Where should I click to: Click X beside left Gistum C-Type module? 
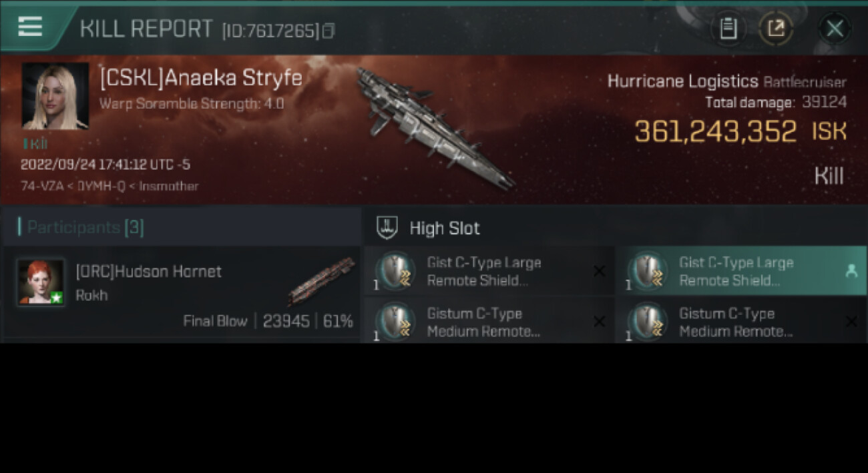coord(599,322)
